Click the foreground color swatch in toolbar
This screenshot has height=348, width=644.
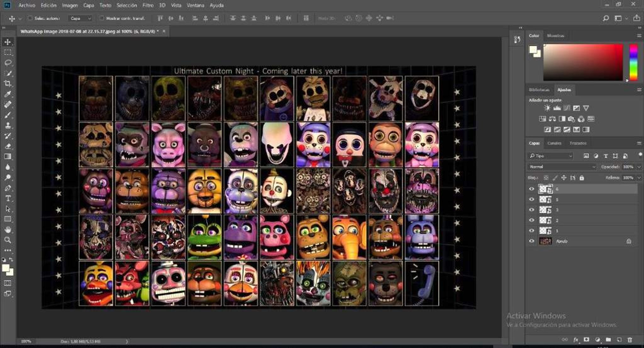tap(6, 268)
